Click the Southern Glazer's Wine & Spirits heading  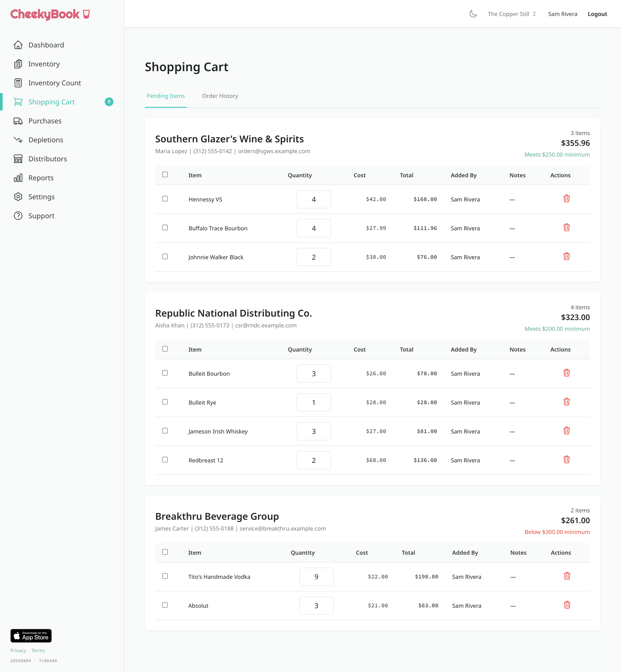(230, 139)
